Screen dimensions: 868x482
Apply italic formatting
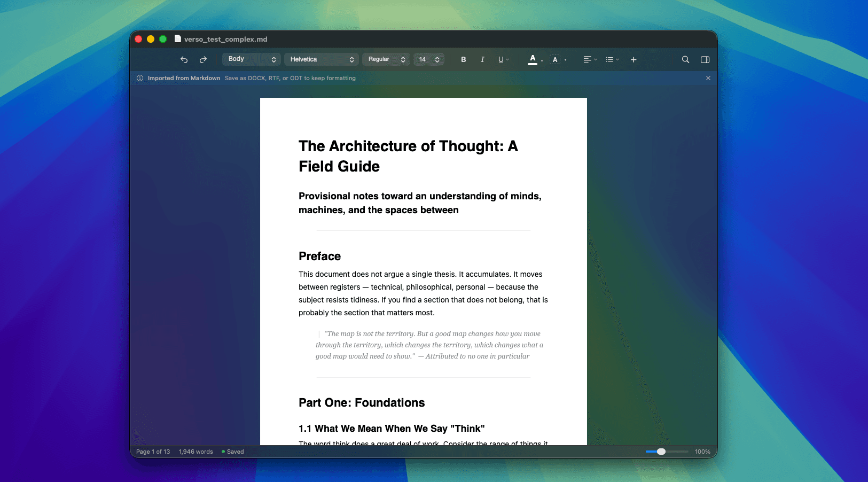pyautogui.click(x=482, y=59)
